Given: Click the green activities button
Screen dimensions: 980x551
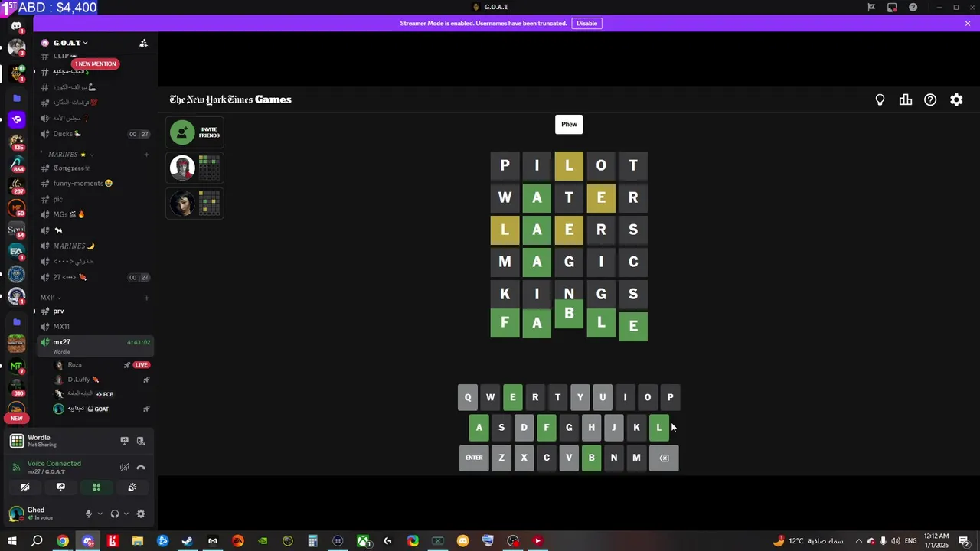Looking at the screenshot, I should point(96,487).
